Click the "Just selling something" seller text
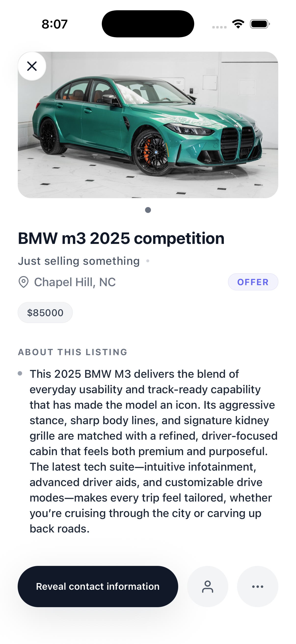 tap(79, 261)
